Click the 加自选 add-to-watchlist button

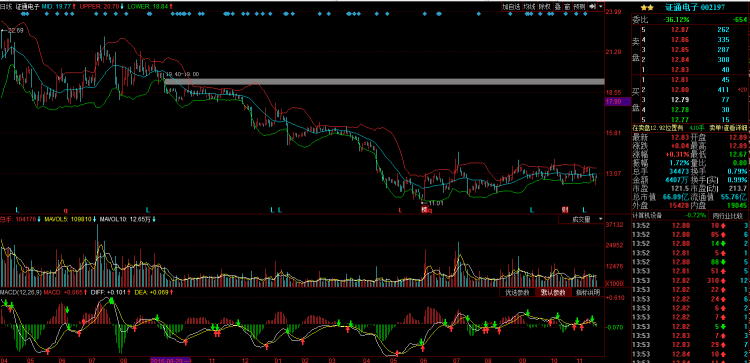(x=511, y=7)
